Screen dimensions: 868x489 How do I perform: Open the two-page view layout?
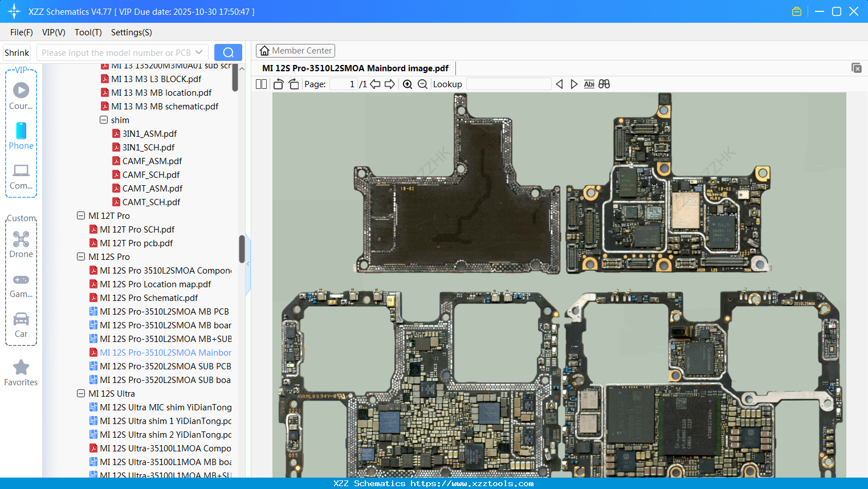click(260, 84)
